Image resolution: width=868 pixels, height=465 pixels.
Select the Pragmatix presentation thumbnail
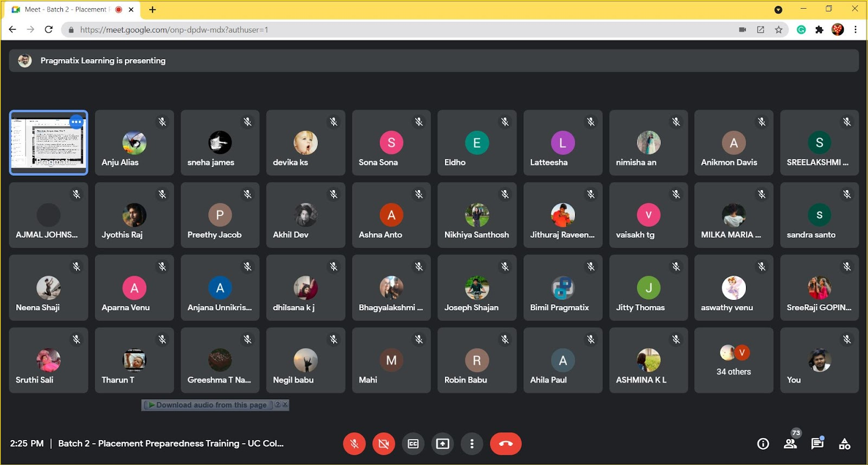tap(49, 143)
